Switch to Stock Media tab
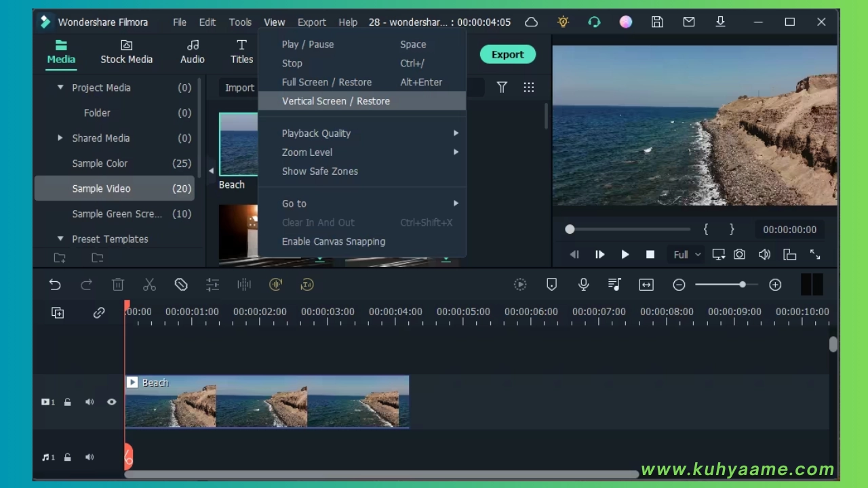The height and width of the screenshot is (488, 868). (x=127, y=52)
